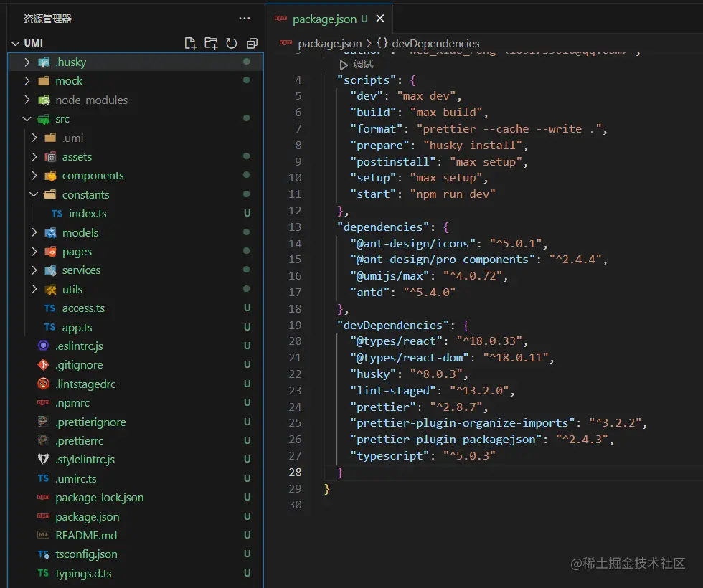Click line number 28 in the gutter

tap(295, 472)
